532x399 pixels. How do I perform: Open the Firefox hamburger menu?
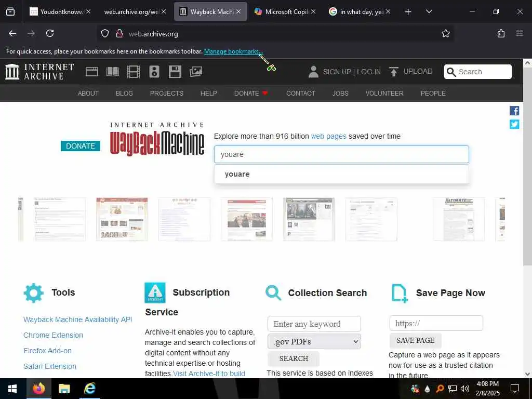(x=520, y=33)
